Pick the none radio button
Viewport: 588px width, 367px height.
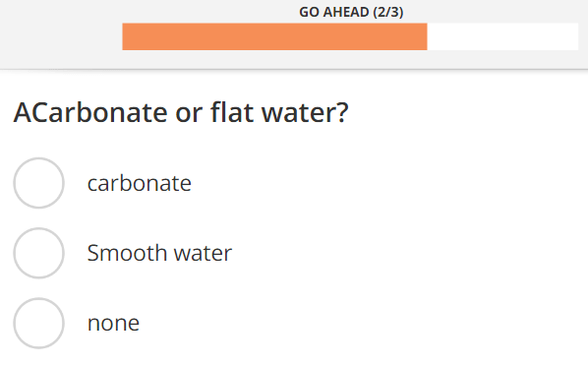click(38, 324)
